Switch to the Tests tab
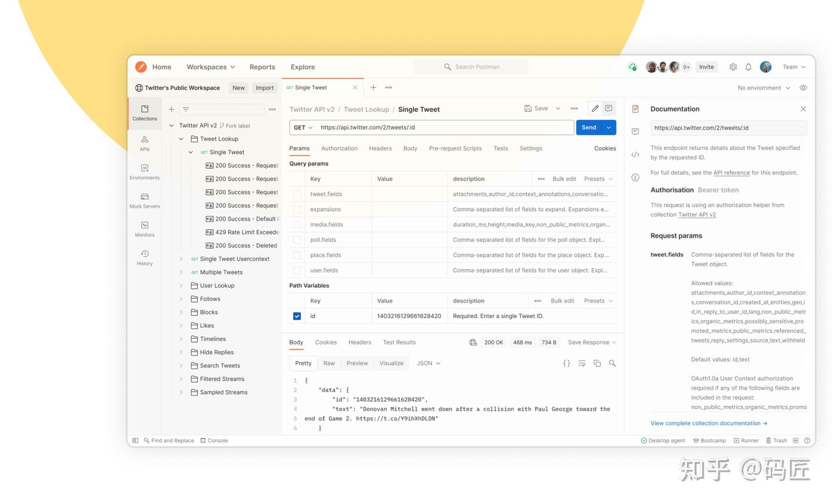This screenshot has width=832, height=504. point(501,148)
